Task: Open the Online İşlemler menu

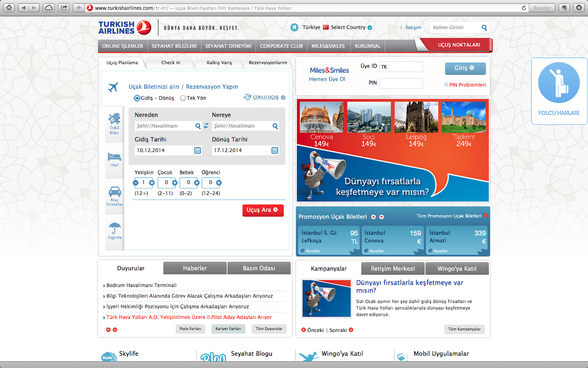Action: (x=123, y=46)
